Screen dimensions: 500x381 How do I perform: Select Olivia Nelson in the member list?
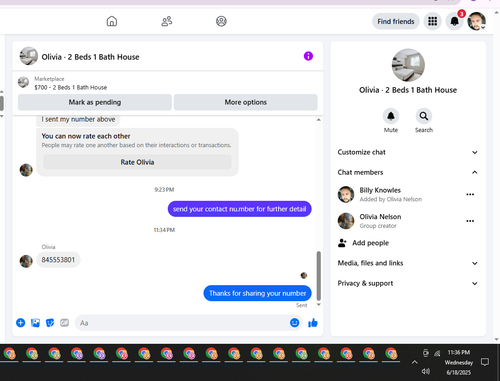click(x=370, y=221)
